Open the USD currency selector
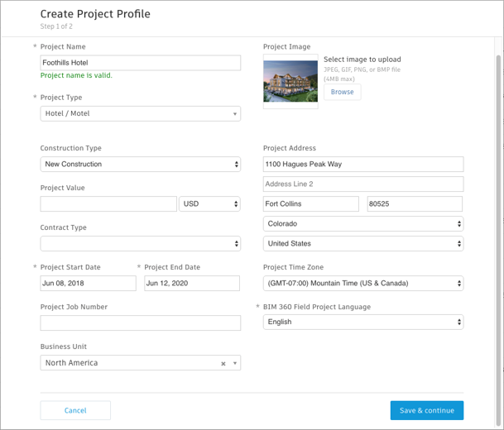 tap(209, 203)
